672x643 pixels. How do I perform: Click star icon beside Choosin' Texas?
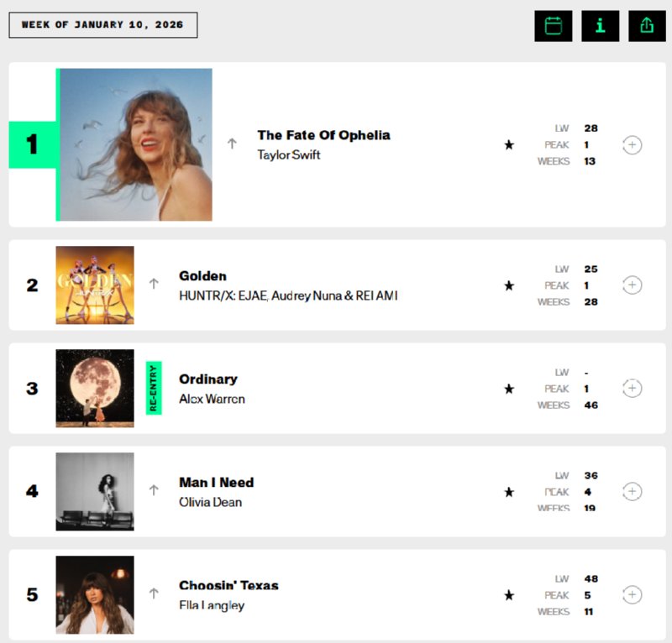(x=509, y=595)
